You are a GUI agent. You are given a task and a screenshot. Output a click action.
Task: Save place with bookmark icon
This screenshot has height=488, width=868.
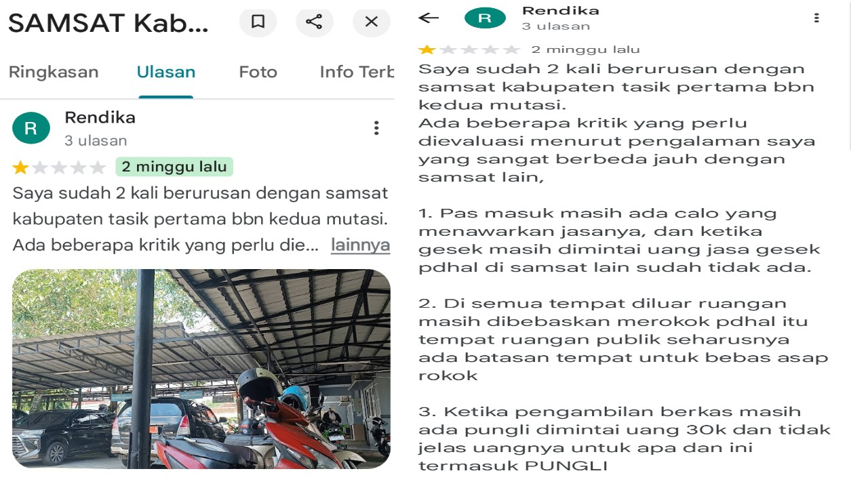[258, 22]
